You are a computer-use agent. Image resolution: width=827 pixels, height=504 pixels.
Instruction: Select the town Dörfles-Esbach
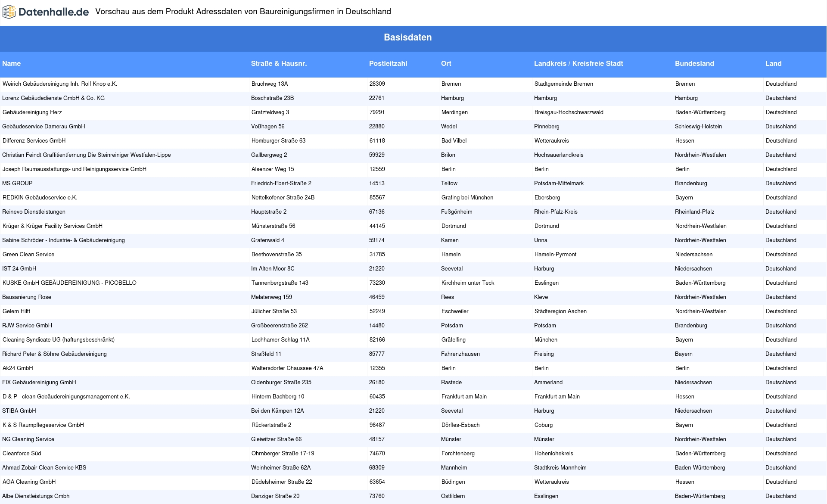pos(460,425)
